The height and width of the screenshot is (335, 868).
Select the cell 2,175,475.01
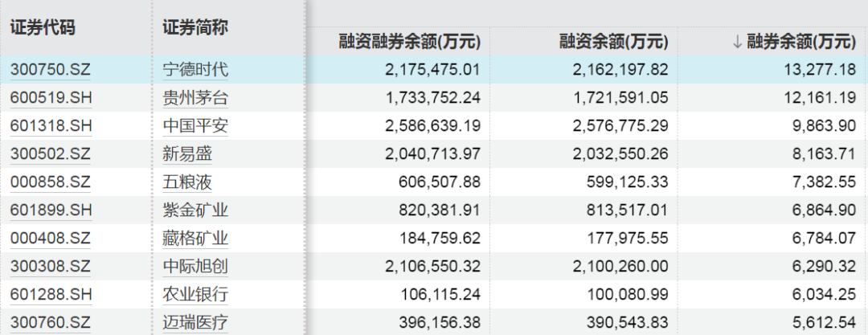point(433,70)
